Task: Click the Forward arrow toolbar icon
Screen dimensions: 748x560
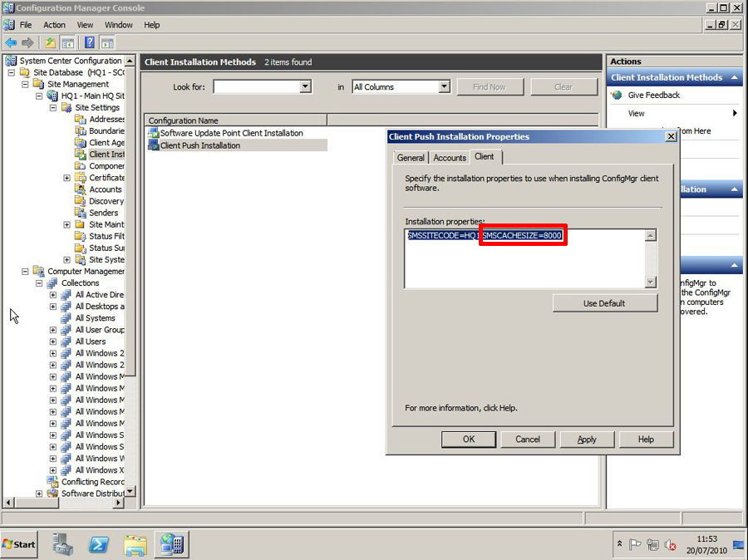Action: click(x=27, y=43)
